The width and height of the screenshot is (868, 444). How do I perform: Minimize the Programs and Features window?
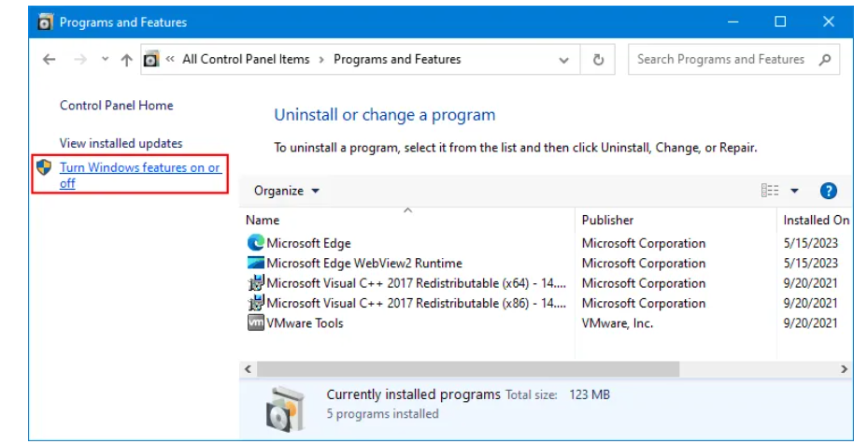click(733, 22)
